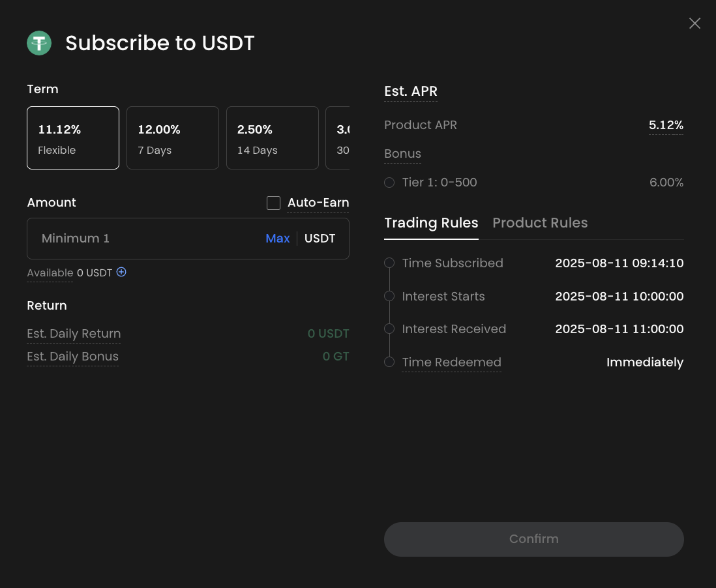The height and width of the screenshot is (588, 716).
Task: Pick the 14 Days 2.50% term
Action: 272,138
